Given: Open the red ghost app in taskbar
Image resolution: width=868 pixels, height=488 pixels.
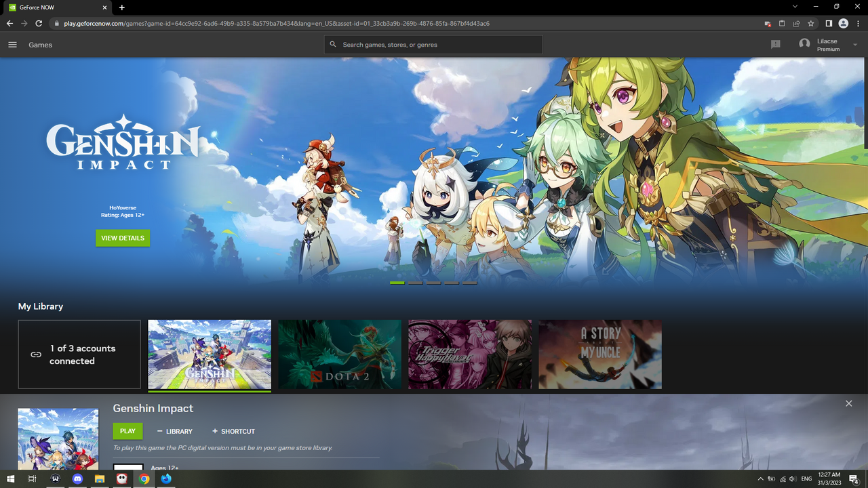Looking at the screenshot, I should [x=121, y=479].
